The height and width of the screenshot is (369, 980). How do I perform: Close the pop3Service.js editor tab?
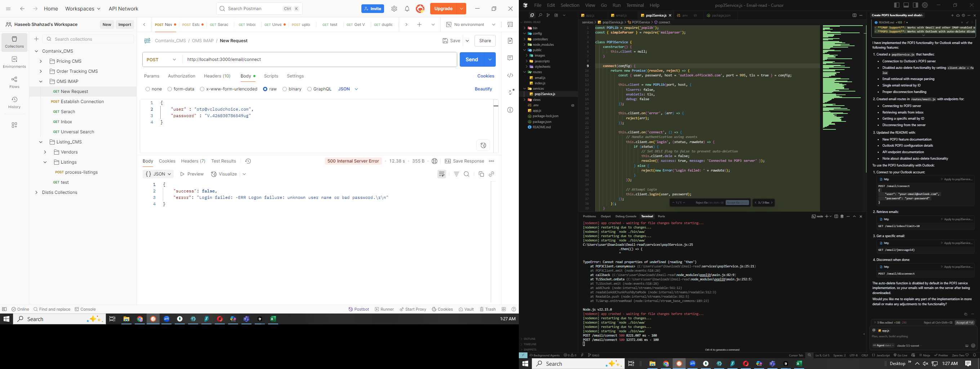click(x=670, y=15)
